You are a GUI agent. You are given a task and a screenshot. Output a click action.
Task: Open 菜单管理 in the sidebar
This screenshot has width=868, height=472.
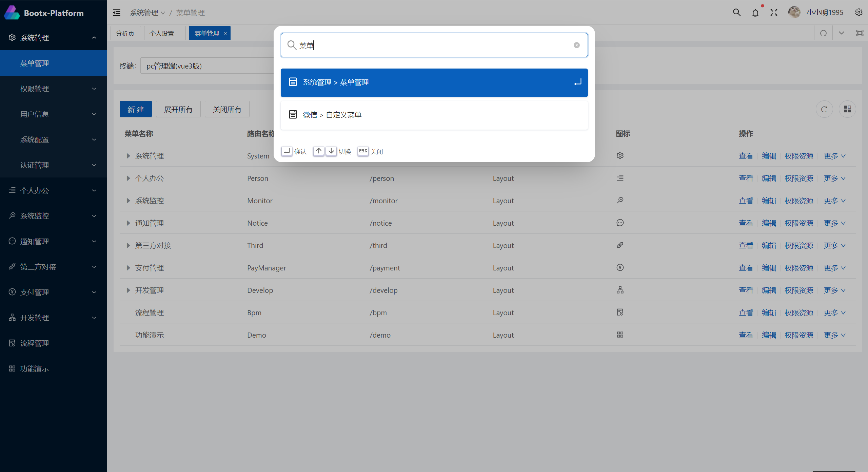(x=53, y=63)
